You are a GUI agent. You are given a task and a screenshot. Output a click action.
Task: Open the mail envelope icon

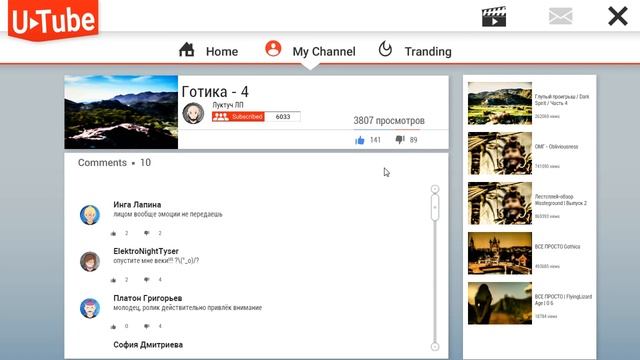pyautogui.click(x=560, y=16)
